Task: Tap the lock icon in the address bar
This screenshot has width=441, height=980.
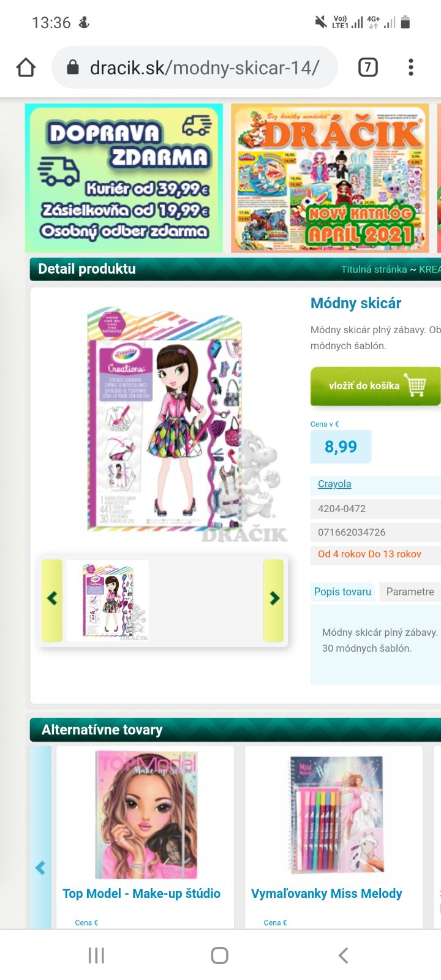Action: (73, 67)
